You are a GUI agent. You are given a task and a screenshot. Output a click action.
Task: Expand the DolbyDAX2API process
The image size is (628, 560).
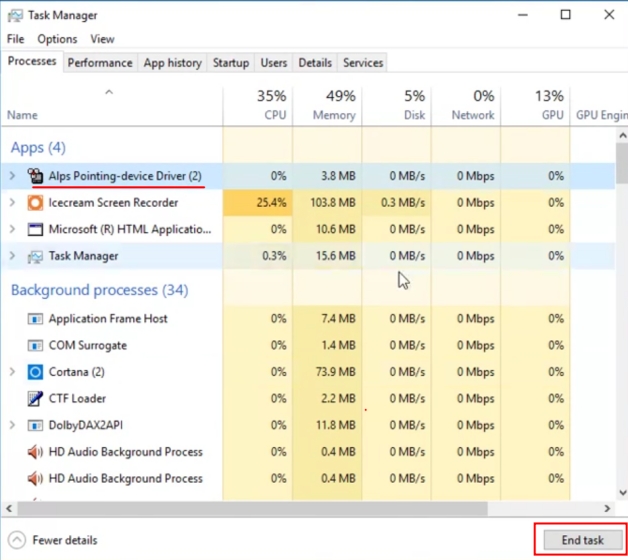12,425
